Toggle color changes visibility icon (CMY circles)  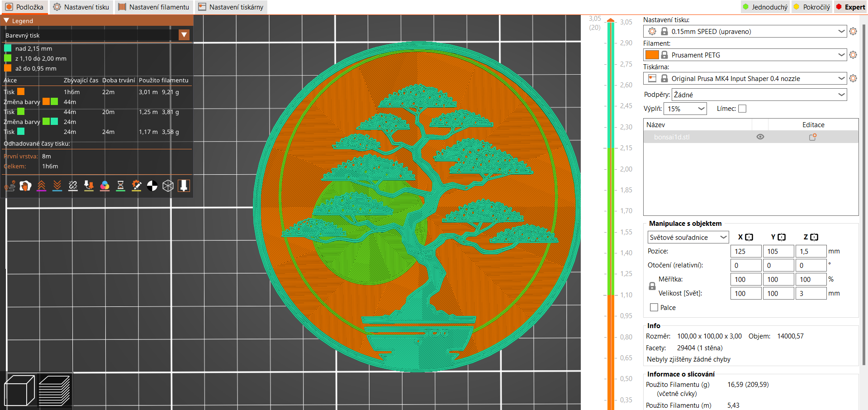[104, 186]
